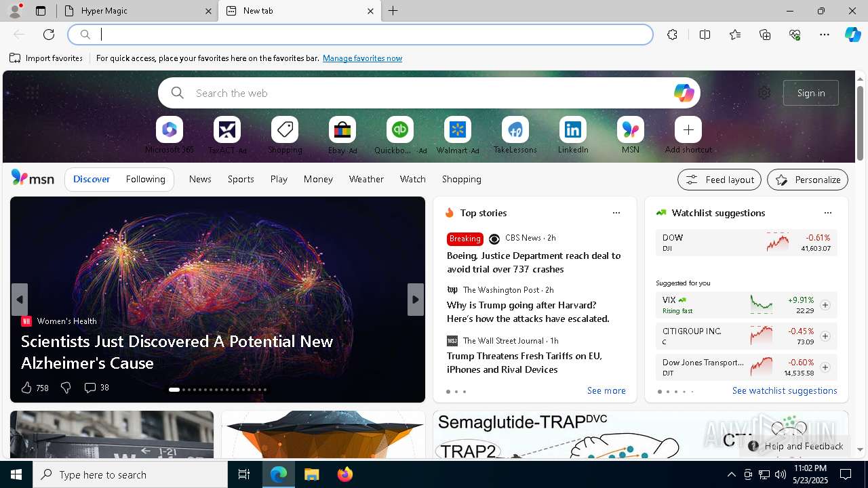
Task: Open Shopping category in MSN nav
Action: (462, 179)
